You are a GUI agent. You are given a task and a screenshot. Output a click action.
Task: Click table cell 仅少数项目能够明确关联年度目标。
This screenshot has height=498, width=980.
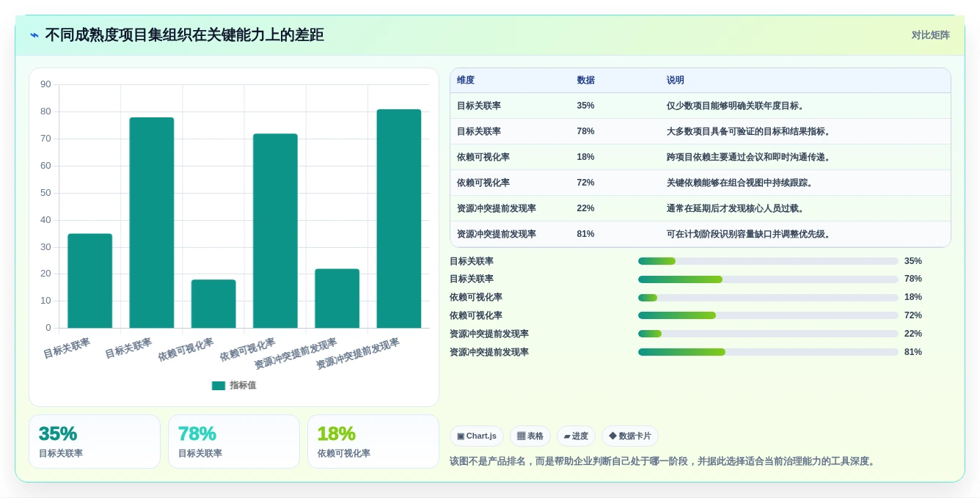pos(736,106)
